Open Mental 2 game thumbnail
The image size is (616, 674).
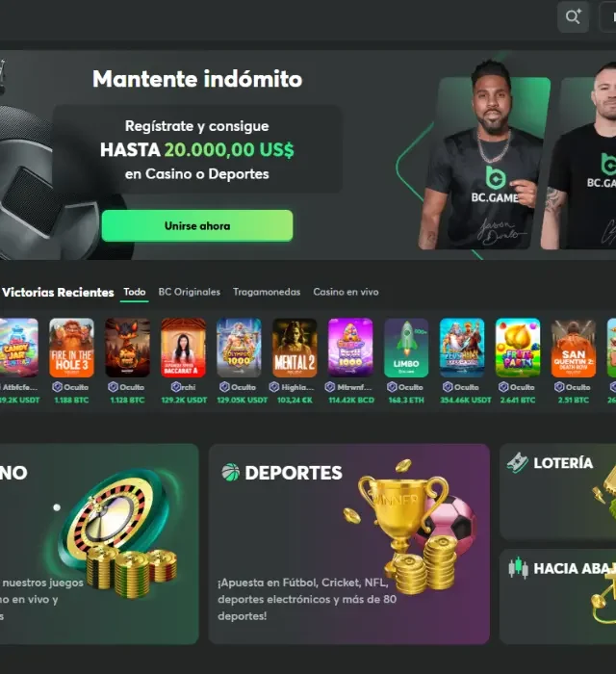(x=295, y=348)
